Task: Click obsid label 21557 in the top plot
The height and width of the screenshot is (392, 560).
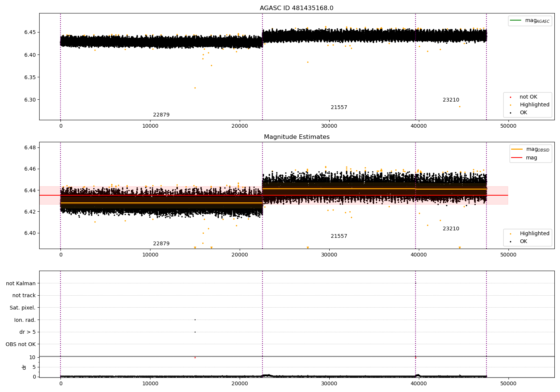Action: pyautogui.click(x=339, y=108)
